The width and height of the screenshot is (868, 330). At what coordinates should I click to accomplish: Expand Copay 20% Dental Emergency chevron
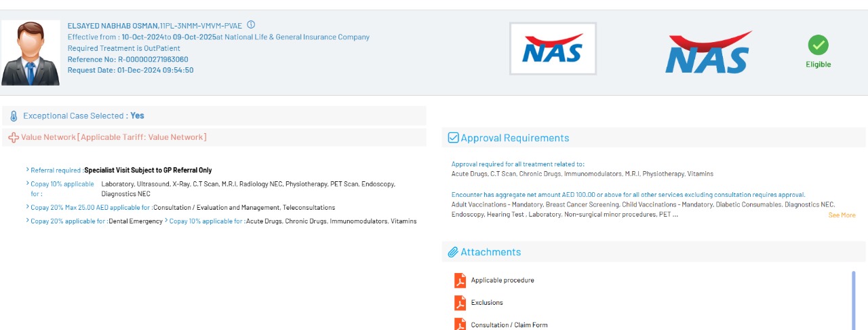point(27,221)
